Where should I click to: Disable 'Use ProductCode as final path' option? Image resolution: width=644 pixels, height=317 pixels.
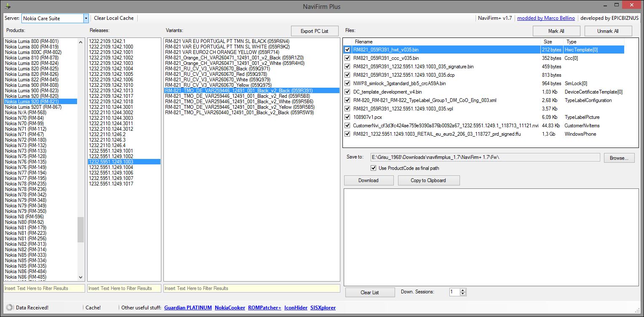tap(373, 168)
